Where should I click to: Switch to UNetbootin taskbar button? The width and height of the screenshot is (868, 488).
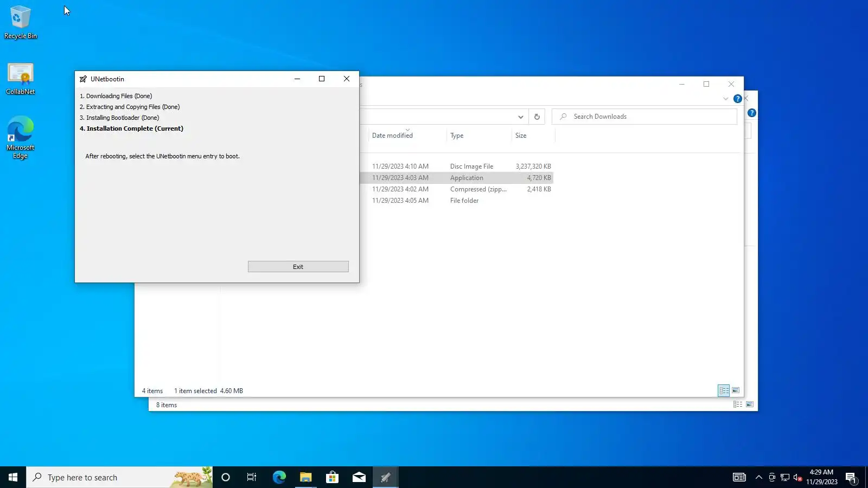(386, 477)
